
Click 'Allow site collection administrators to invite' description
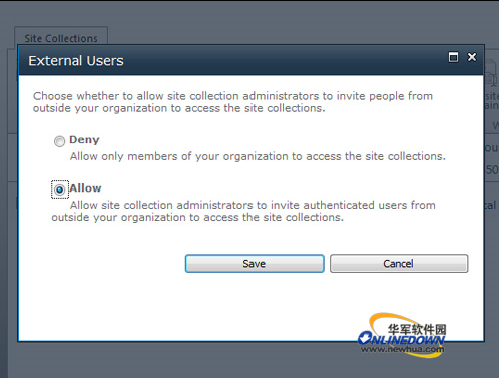(x=243, y=211)
